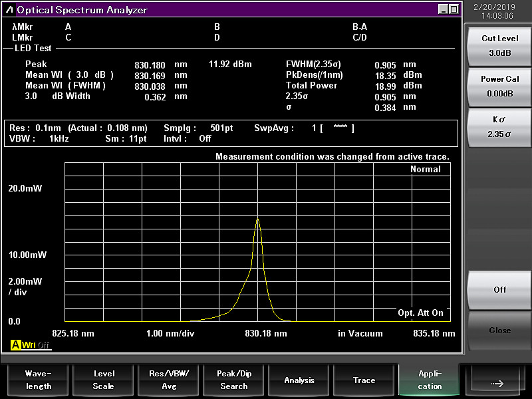Open the Kσ 2.35σ setting
This screenshot has width=532, height=399.
pyautogui.click(x=499, y=126)
